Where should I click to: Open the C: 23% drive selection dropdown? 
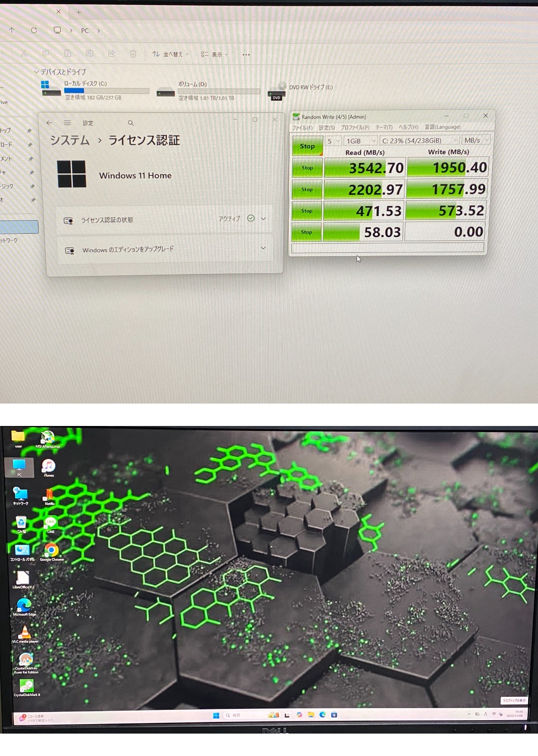[419, 141]
